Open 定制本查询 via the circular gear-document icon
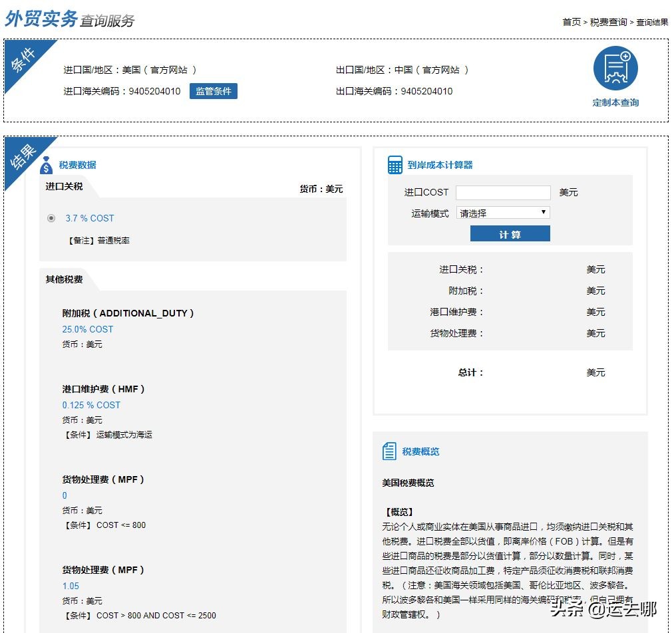672x633 pixels. coord(615,69)
